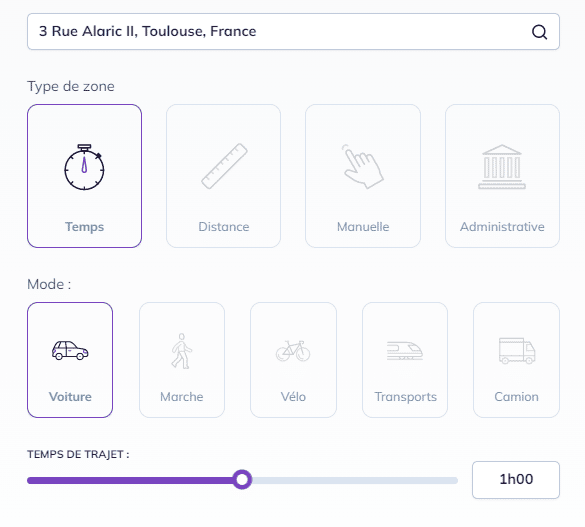Set zone type to Manuelle label
This screenshot has height=527, width=585.
point(363,227)
